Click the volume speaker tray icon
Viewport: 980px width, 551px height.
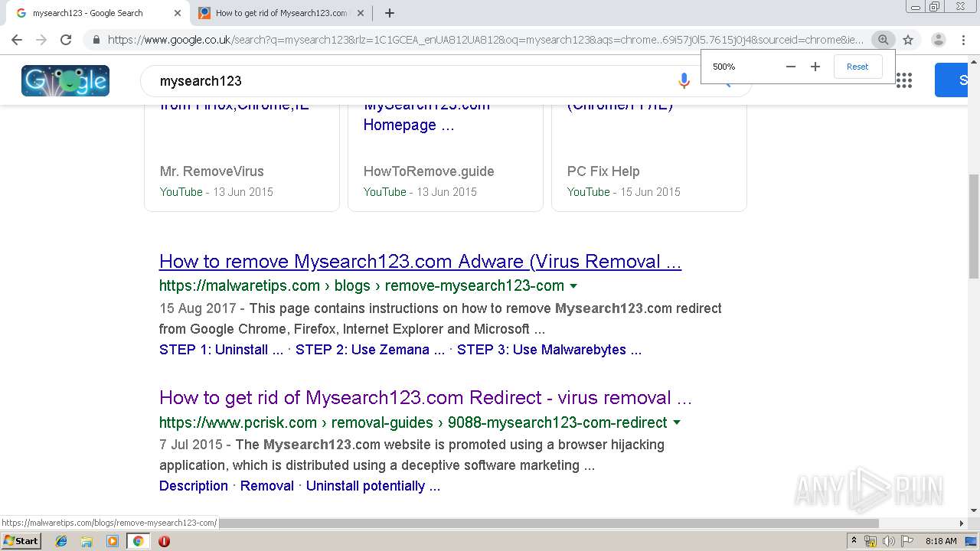tap(889, 541)
